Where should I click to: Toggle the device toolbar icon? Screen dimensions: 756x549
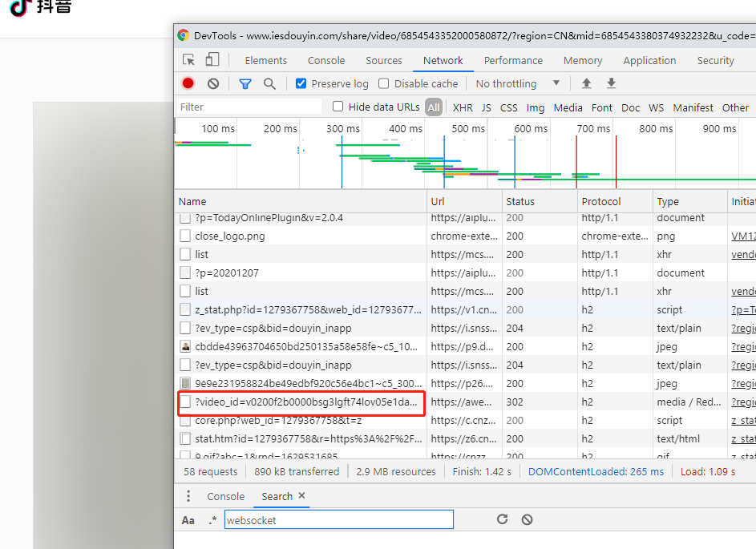[x=212, y=60]
